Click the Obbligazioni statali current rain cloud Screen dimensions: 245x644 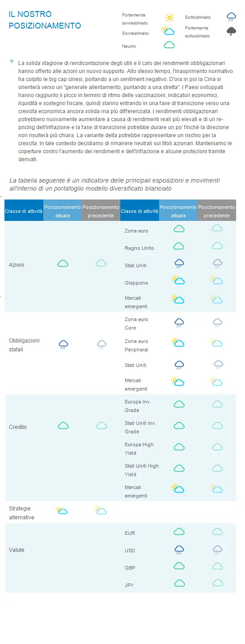click(63, 344)
